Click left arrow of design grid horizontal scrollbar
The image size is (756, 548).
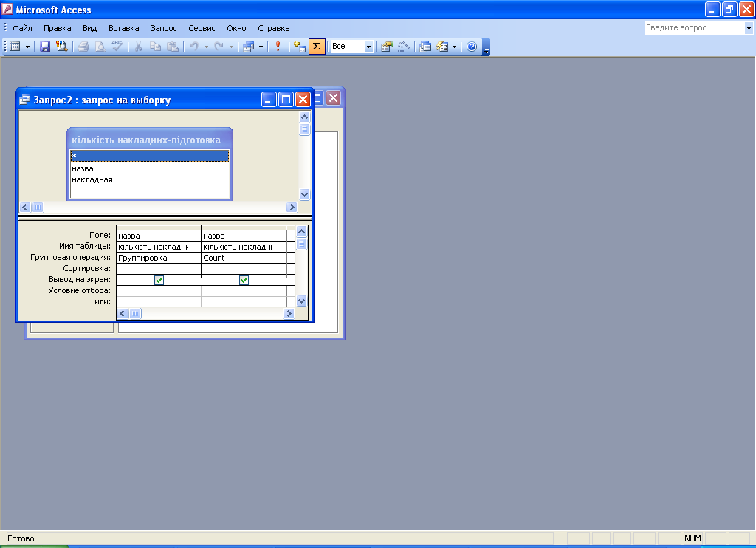point(123,314)
